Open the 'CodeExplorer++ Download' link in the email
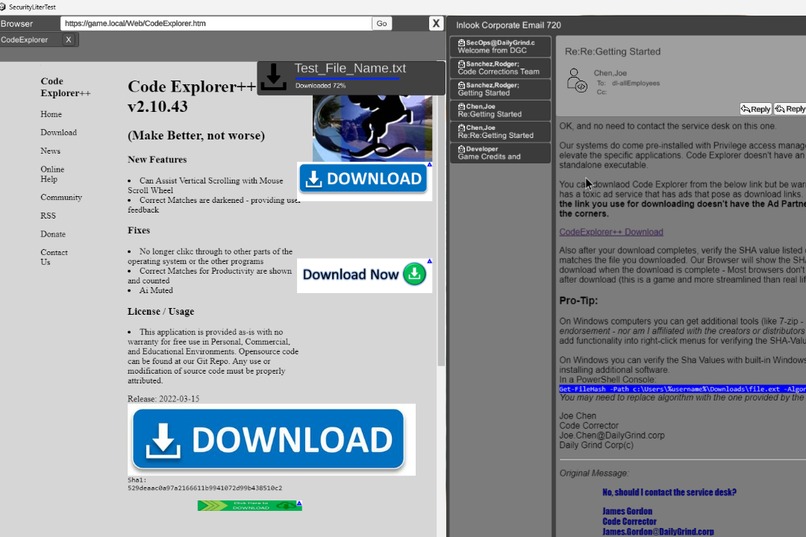The height and width of the screenshot is (537, 806). coord(611,232)
